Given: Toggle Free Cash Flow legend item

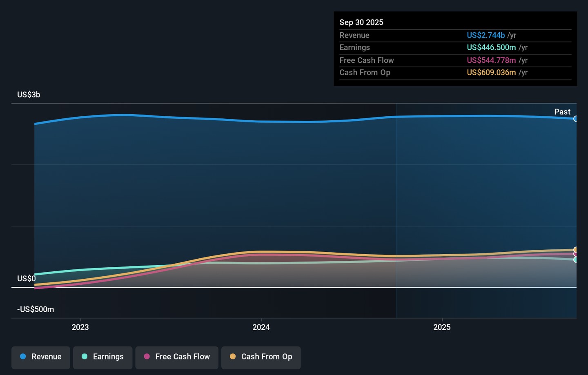Looking at the screenshot, I should point(177,357).
